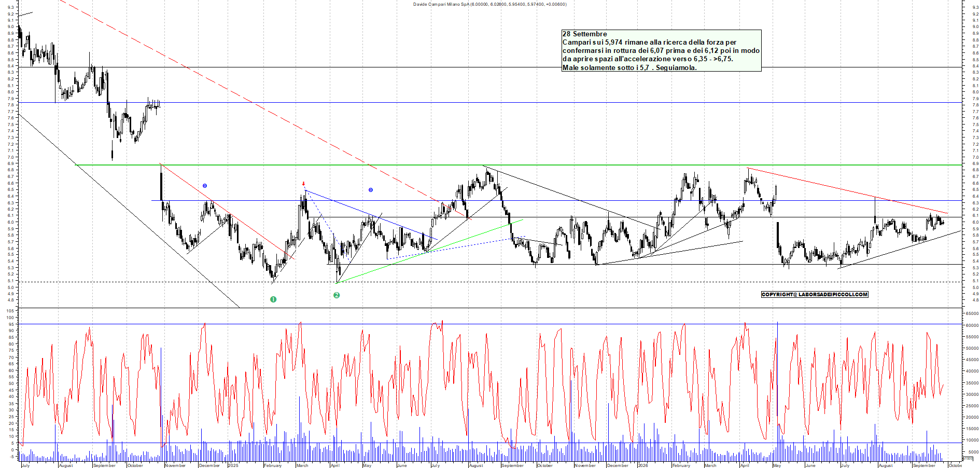Screen dimensions: 980x468
Task: Click the 2026 year label on time axis
Action: pos(642,465)
